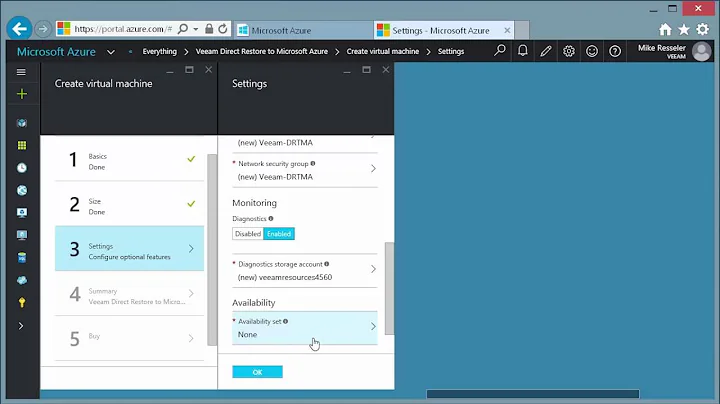Open the hamburger menu in left sidebar
Screen dimensions: 720x404
point(21,72)
